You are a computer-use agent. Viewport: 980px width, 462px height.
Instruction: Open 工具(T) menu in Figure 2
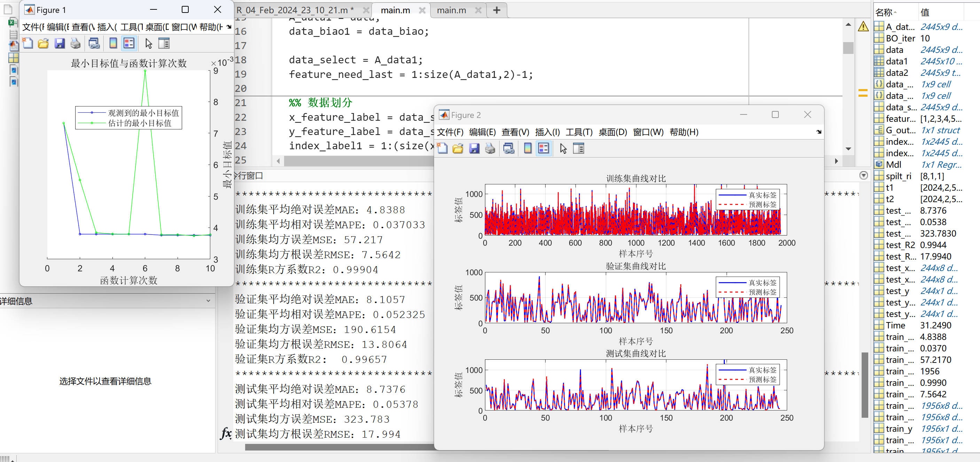(x=579, y=132)
